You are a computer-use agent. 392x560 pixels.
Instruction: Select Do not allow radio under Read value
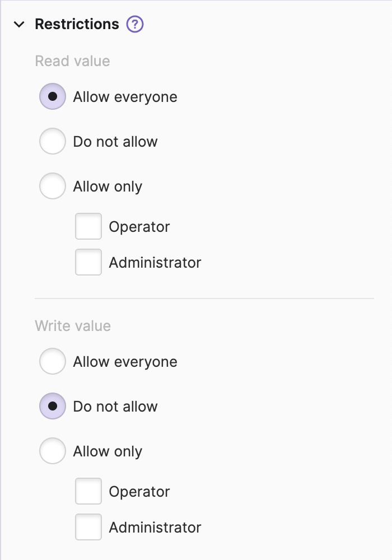click(x=53, y=142)
